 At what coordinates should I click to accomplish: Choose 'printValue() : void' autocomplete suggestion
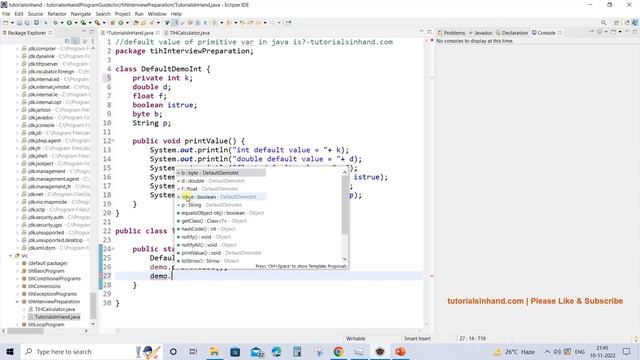220,253
